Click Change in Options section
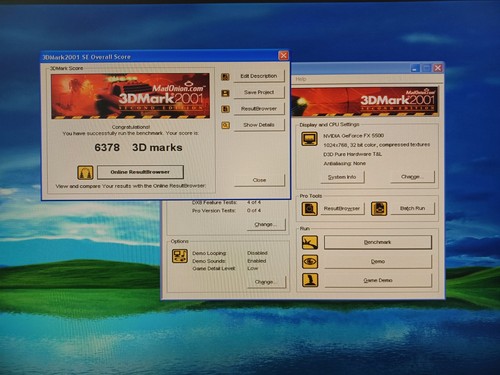 click(266, 282)
